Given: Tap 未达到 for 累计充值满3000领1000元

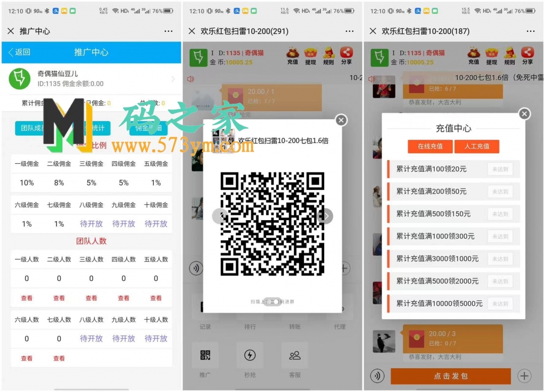Looking at the screenshot, I should [x=500, y=258].
